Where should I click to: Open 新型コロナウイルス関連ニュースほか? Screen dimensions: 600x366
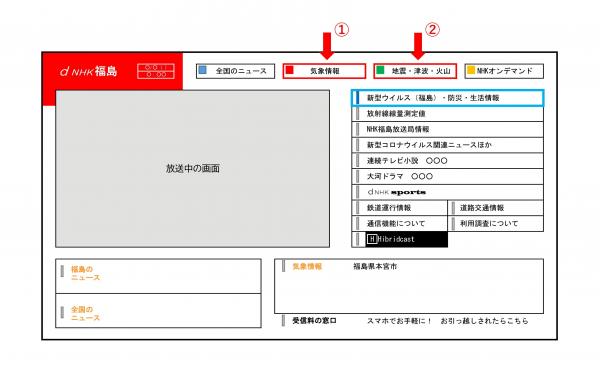[447, 145]
